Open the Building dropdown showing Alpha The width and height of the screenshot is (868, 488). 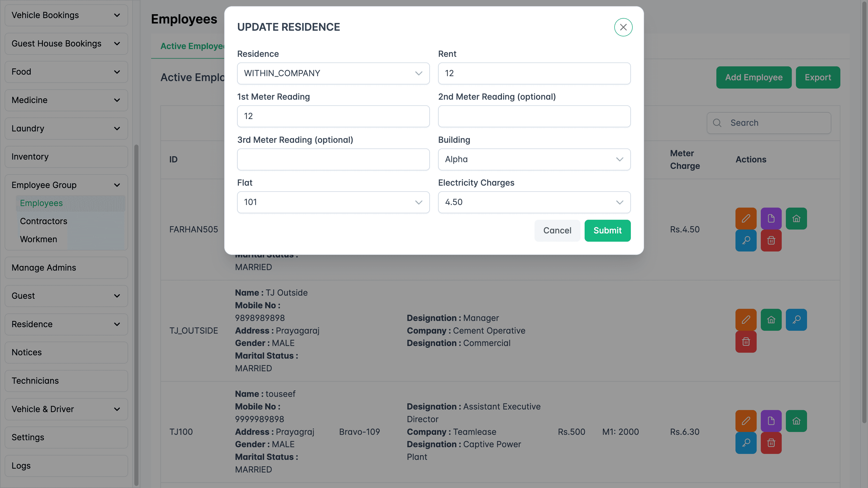(x=534, y=159)
